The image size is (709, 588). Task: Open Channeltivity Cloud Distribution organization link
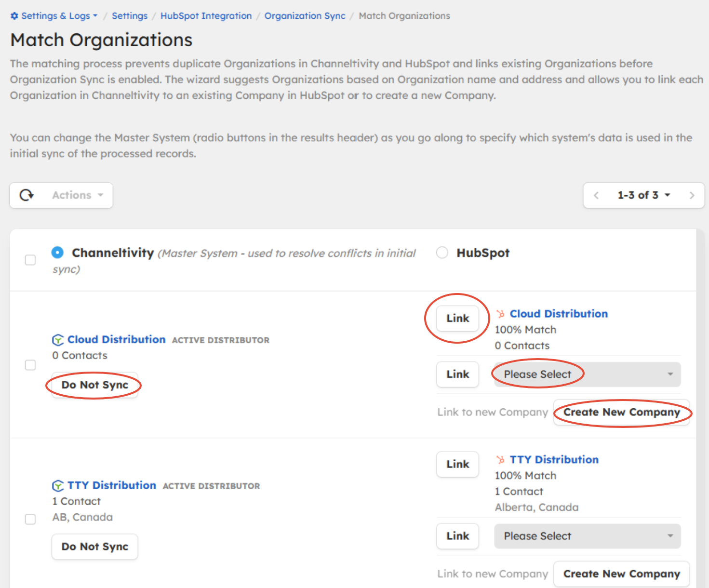pyautogui.click(x=116, y=340)
